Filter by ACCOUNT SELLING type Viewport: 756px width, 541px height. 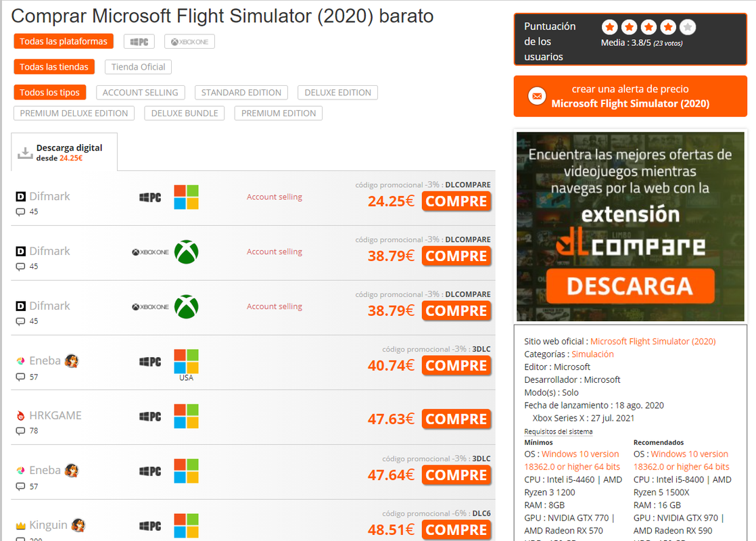pos(140,93)
